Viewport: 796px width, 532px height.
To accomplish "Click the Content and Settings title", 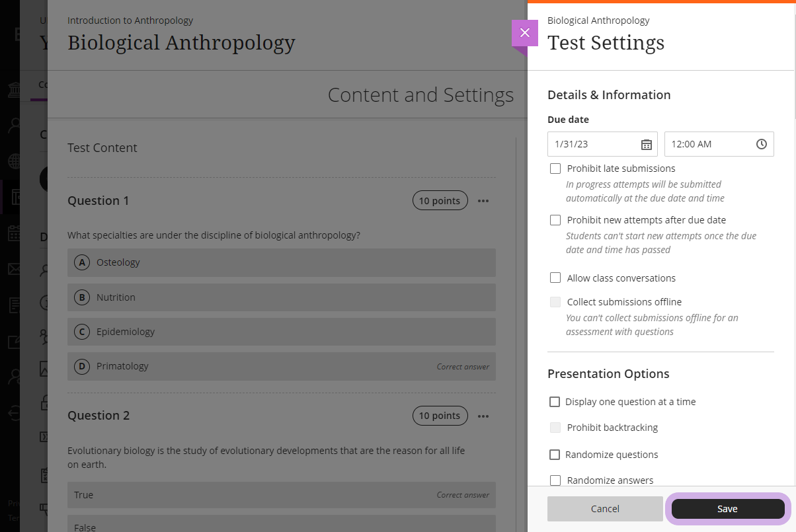I will 420,95.
